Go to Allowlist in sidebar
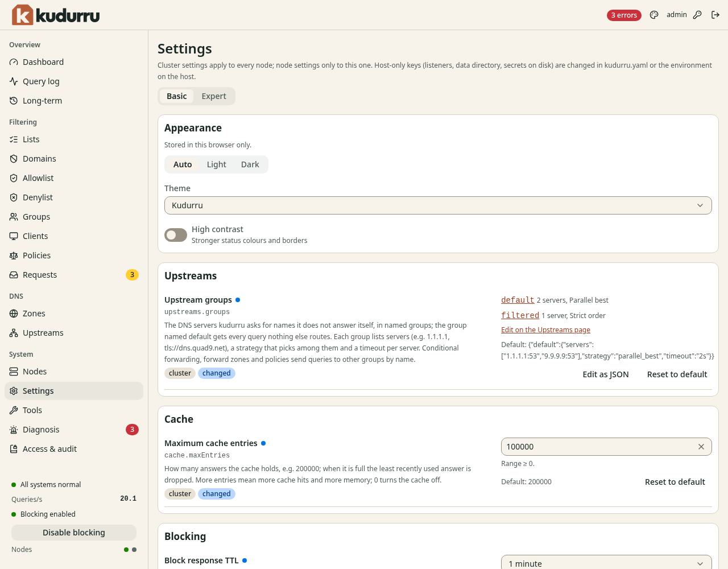The height and width of the screenshot is (569, 728). [x=74, y=178]
